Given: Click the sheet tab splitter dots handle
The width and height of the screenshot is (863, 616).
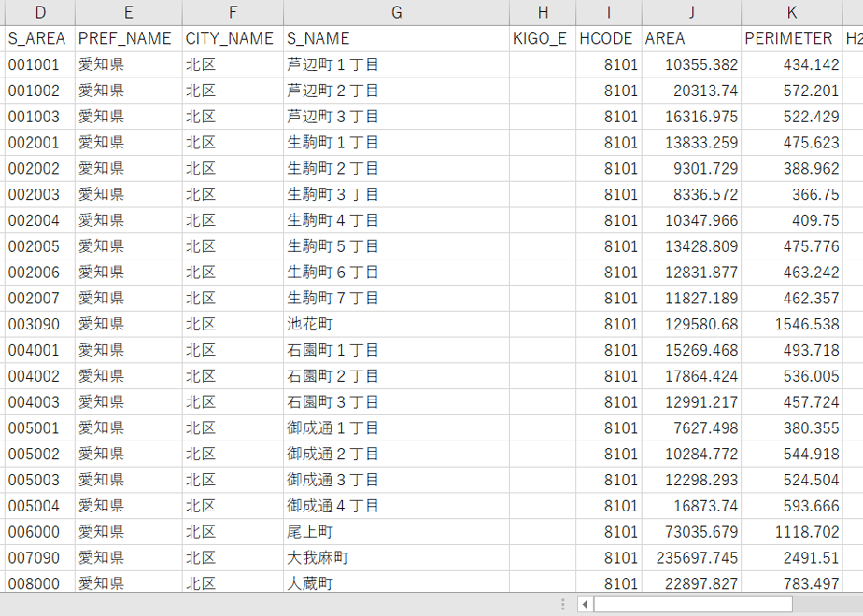Looking at the screenshot, I should tap(562, 605).
